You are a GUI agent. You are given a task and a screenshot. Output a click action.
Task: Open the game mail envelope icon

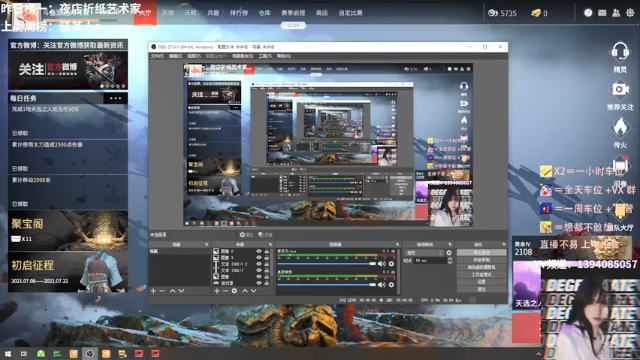(602, 13)
